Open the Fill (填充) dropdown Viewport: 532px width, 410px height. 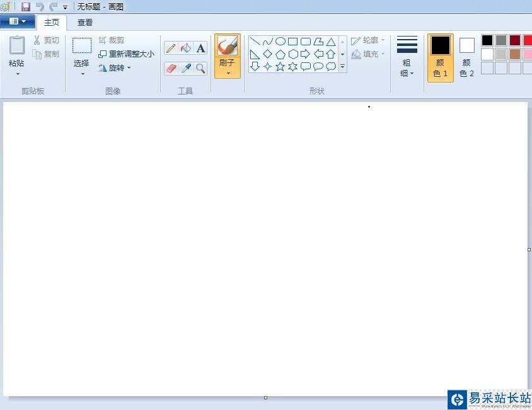pos(368,54)
